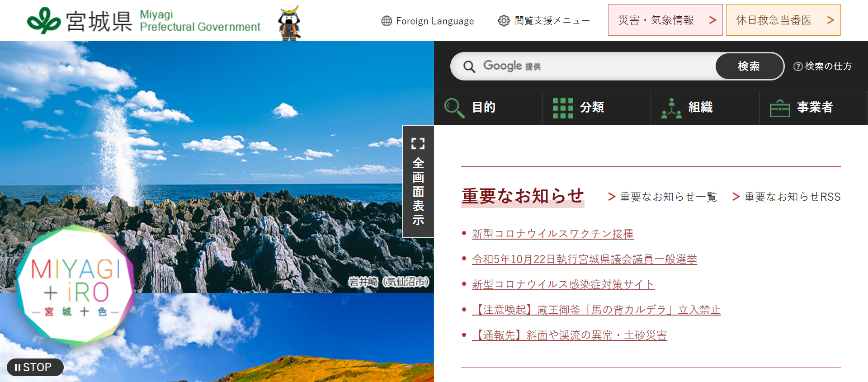Click the arrow on 災害・気象情報 button

tap(712, 20)
